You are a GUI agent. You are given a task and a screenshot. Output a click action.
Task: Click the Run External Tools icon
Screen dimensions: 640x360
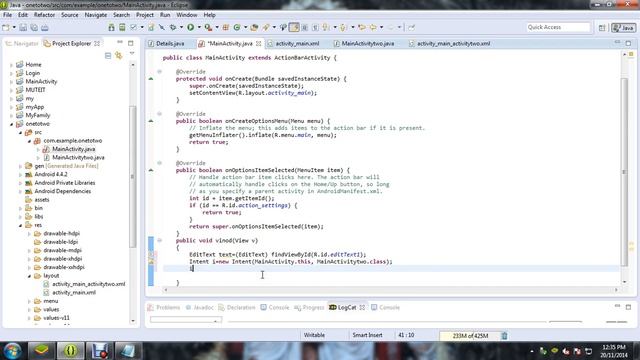(208, 27)
